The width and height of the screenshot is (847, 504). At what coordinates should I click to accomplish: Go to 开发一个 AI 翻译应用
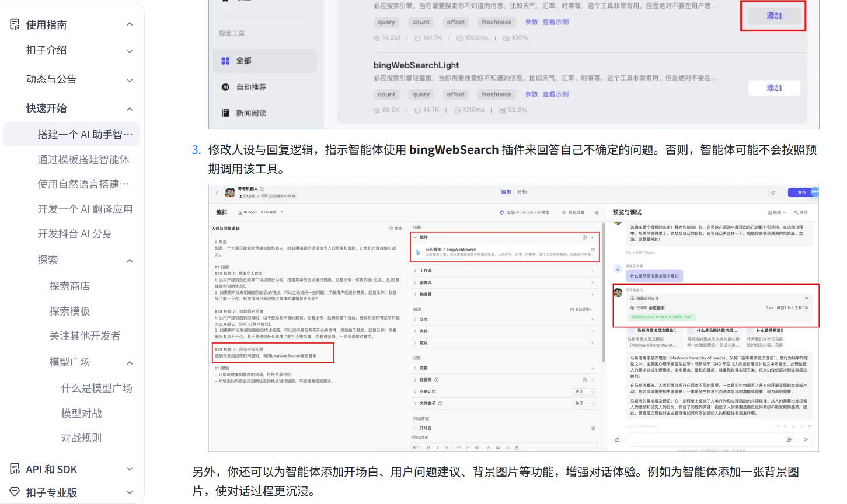85,209
